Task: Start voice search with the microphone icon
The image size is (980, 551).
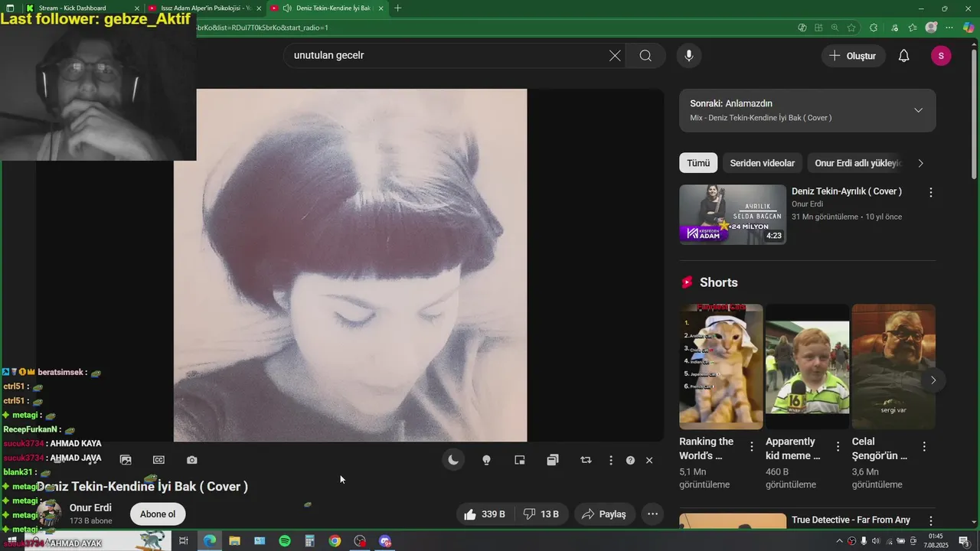Action: click(689, 56)
